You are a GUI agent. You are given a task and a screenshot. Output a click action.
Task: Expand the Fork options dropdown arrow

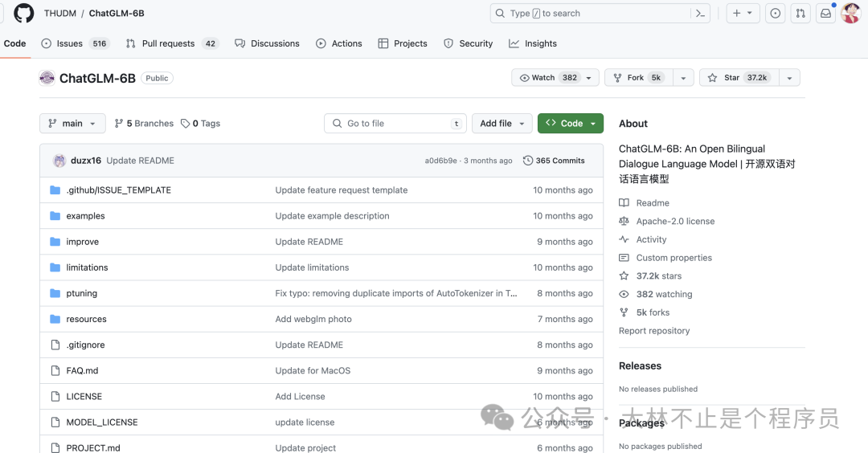pyautogui.click(x=683, y=78)
